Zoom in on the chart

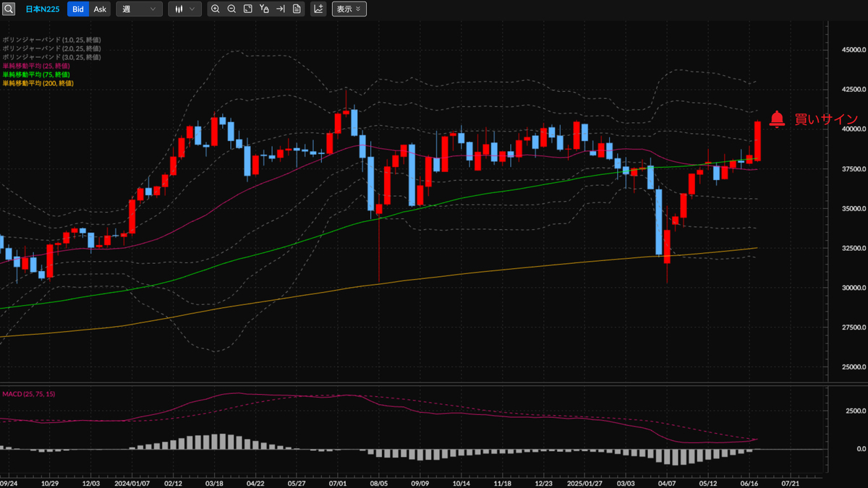tap(216, 9)
